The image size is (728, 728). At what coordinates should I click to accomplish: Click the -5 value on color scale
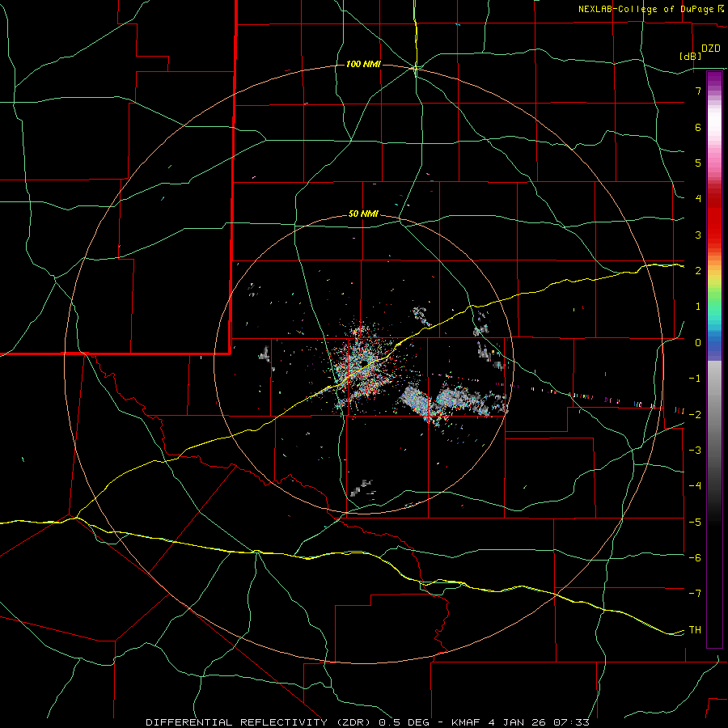695,522
